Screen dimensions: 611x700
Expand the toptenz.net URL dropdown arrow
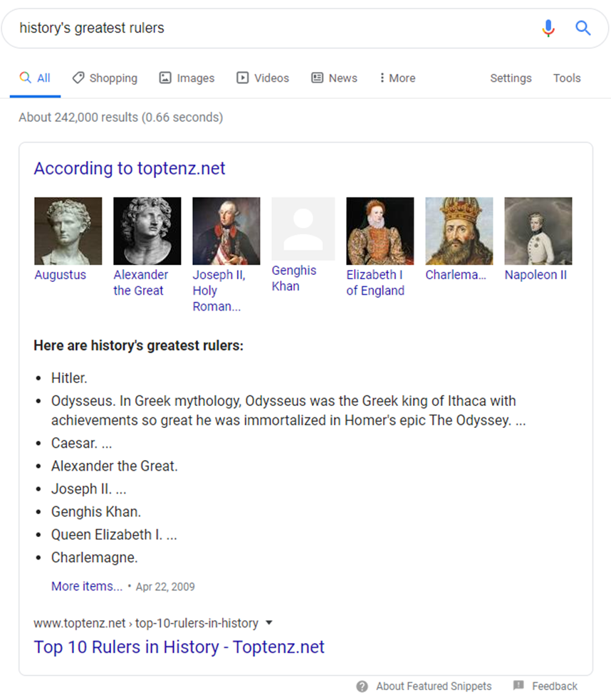[268, 622]
